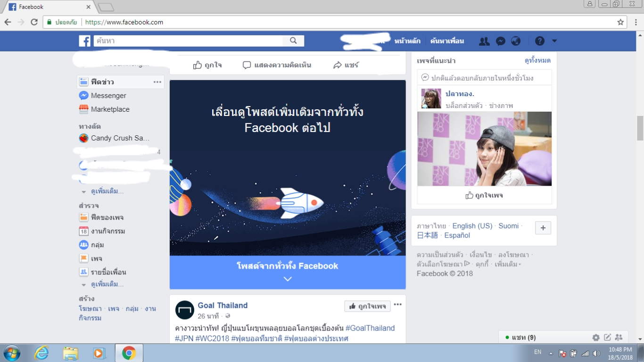Open ปลาทอง. suggested page name
The width and height of the screenshot is (644, 362).
tap(460, 94)
